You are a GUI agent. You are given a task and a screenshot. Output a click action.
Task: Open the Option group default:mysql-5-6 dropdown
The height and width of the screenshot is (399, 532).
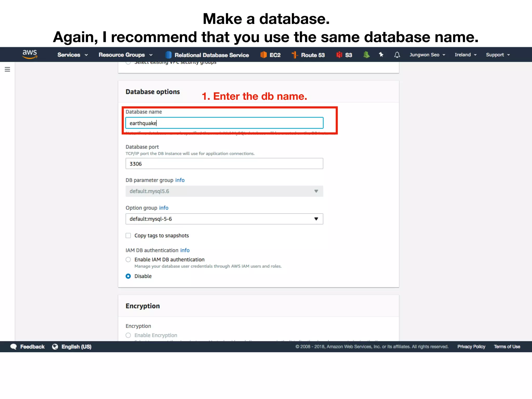click(x=224, y=219)
